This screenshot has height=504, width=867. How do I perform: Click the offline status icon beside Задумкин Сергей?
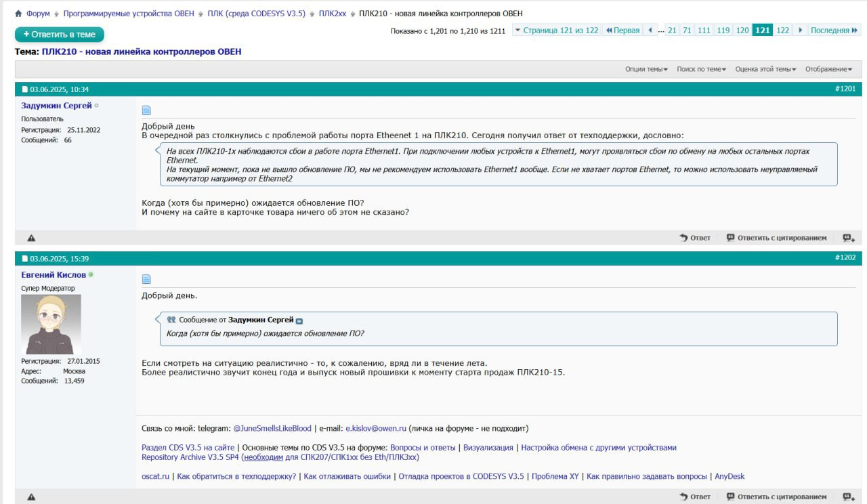[96, 106]
